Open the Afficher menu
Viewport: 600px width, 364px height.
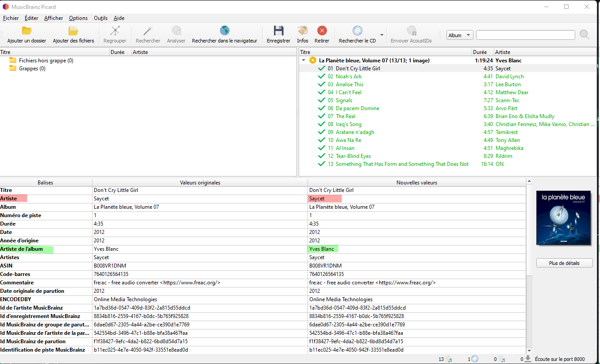tap(54, 18)
